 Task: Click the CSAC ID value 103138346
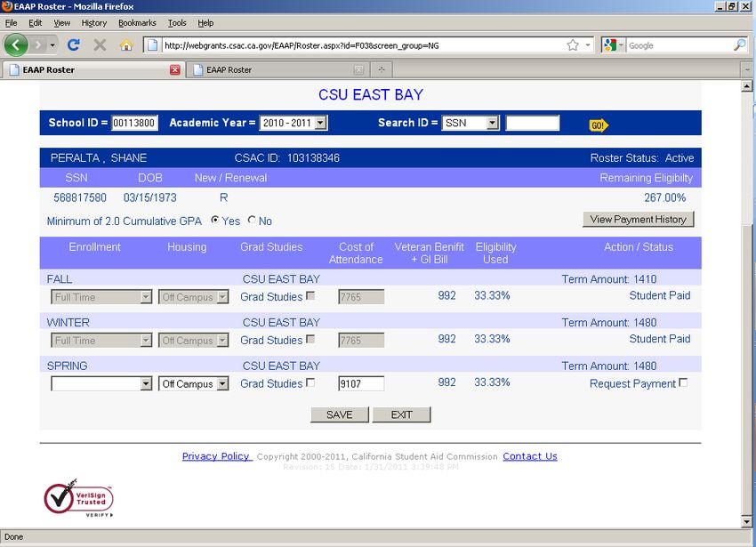pyautogui.click(x=313, y=157)
